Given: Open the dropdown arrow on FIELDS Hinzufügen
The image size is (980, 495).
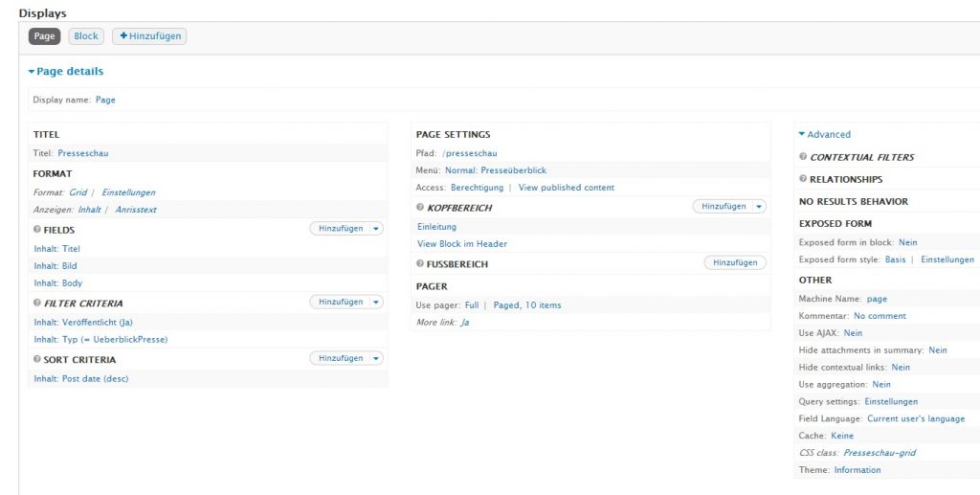Looking at the screenshot, I should pos(376,229).
